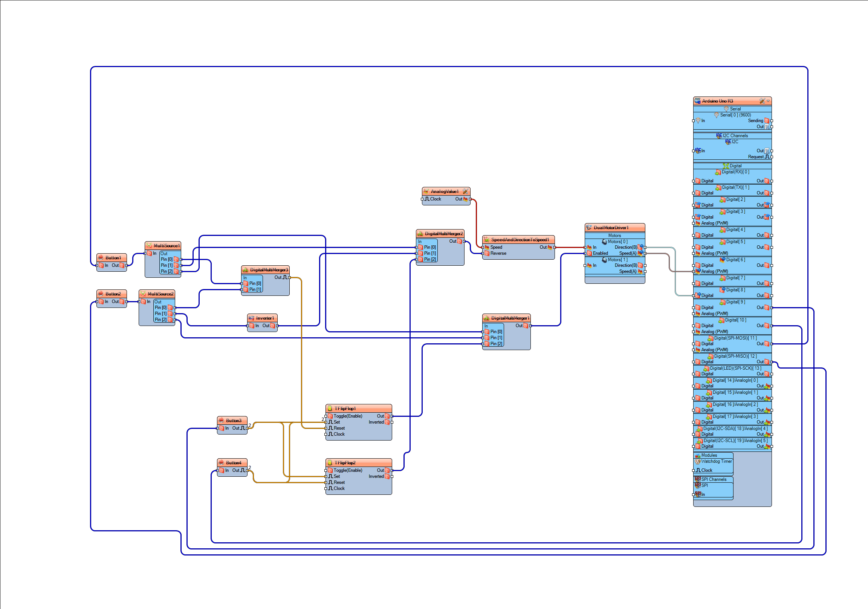The width and height of the screenshot is (868, 609).
Task: Click the Toggle(Enable) icon on TFlipFlop1
Action: click(330, 416)
